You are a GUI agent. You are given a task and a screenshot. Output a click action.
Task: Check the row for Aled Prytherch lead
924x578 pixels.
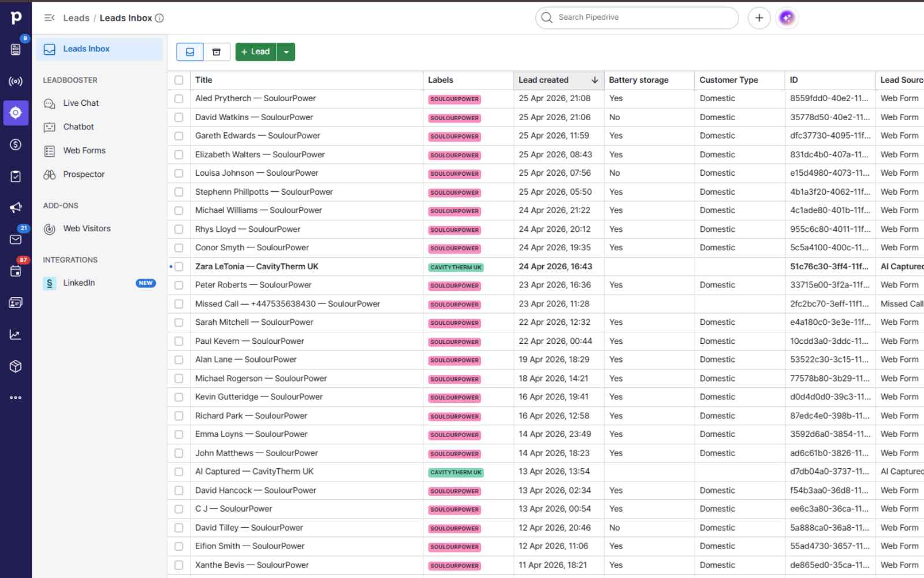(178, 98)
